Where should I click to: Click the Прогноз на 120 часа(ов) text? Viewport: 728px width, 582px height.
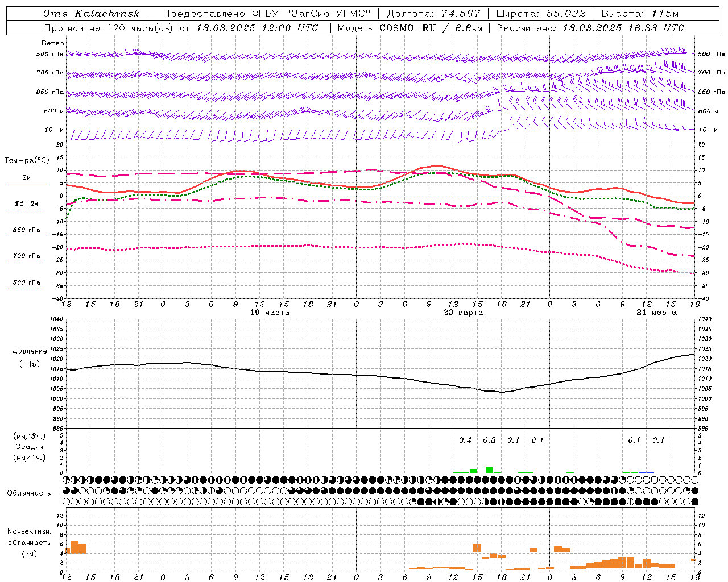tap(109, 28)
